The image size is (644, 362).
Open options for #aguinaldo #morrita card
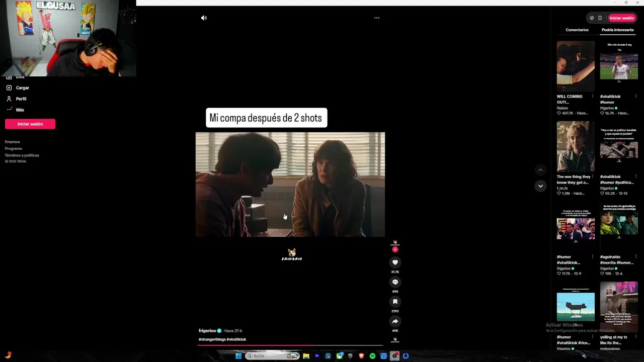pos(636,257)
